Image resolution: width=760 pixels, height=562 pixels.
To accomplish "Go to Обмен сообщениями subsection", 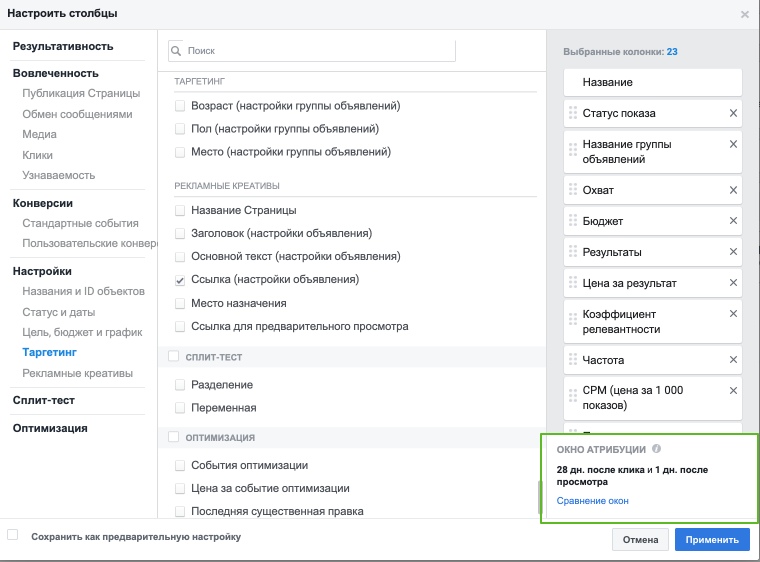I will click(x=77, y=114).
